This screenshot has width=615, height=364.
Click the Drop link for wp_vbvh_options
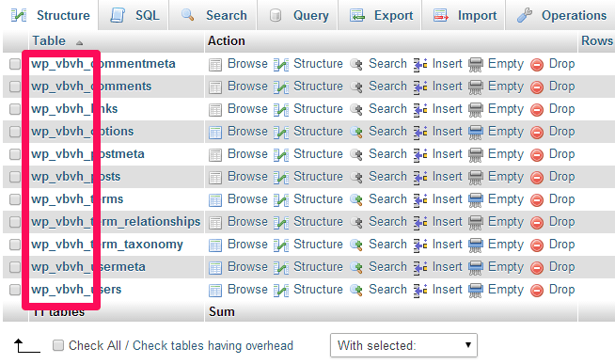[561, 132]
